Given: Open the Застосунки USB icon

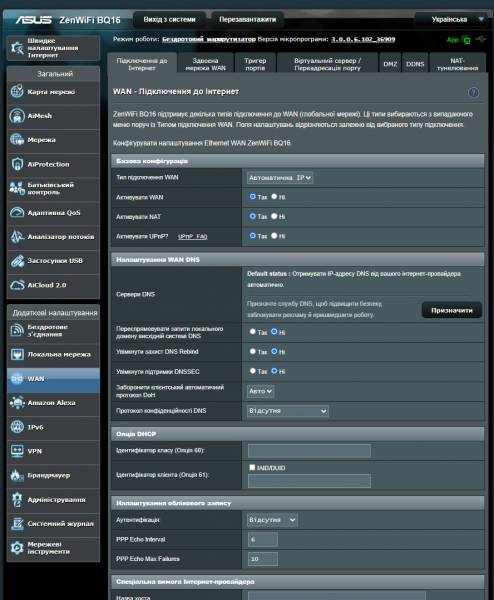Looking at the screenshot, I should coord(17,261).
